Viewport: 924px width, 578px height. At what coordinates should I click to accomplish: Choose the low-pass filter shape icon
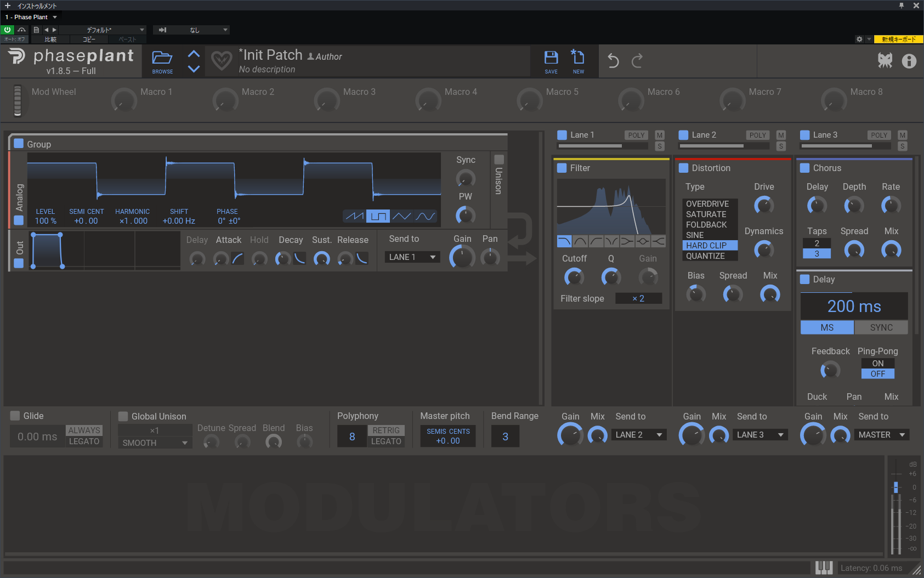(564, 241)
